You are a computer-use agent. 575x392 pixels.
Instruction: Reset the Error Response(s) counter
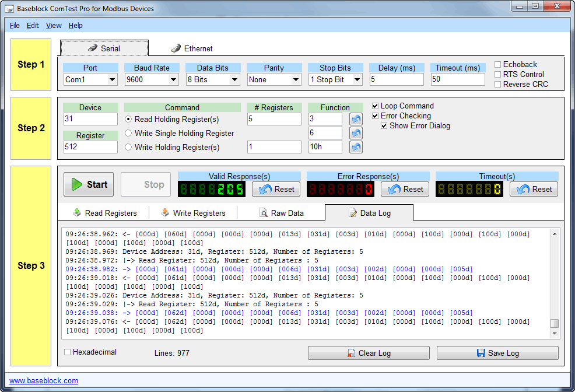(405, 189)
